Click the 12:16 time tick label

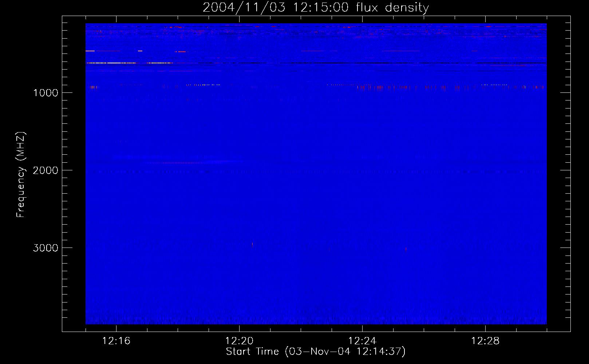tap(116, 341)
